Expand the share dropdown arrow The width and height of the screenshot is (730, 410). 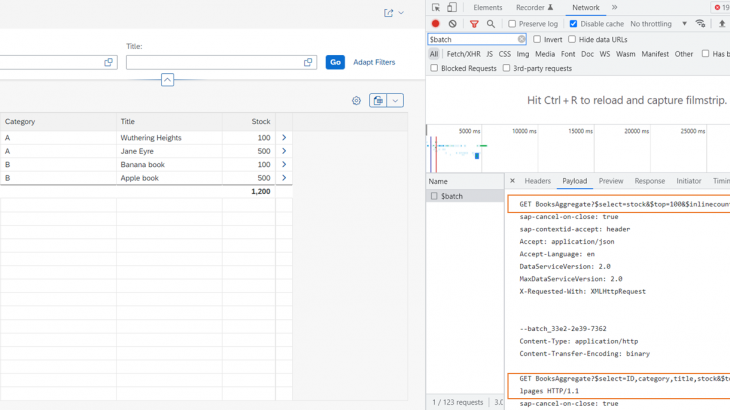coord(401,13)
